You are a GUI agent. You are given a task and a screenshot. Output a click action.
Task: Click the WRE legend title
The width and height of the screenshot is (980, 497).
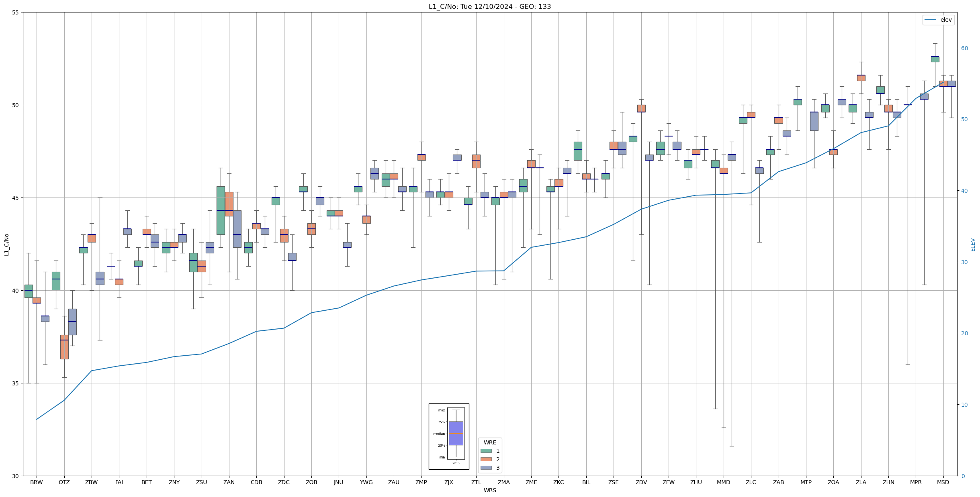(490, 442)
